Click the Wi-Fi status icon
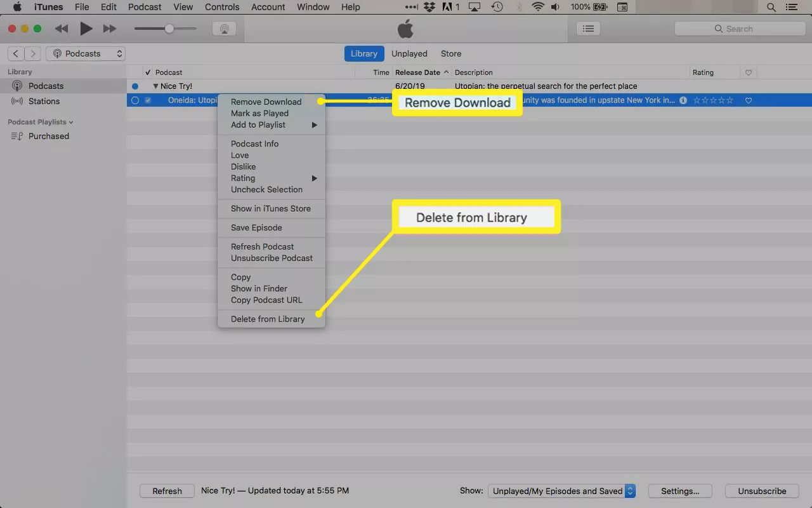Image resolution: width=812 pixels, height=508 pixels. pos(538,8)
